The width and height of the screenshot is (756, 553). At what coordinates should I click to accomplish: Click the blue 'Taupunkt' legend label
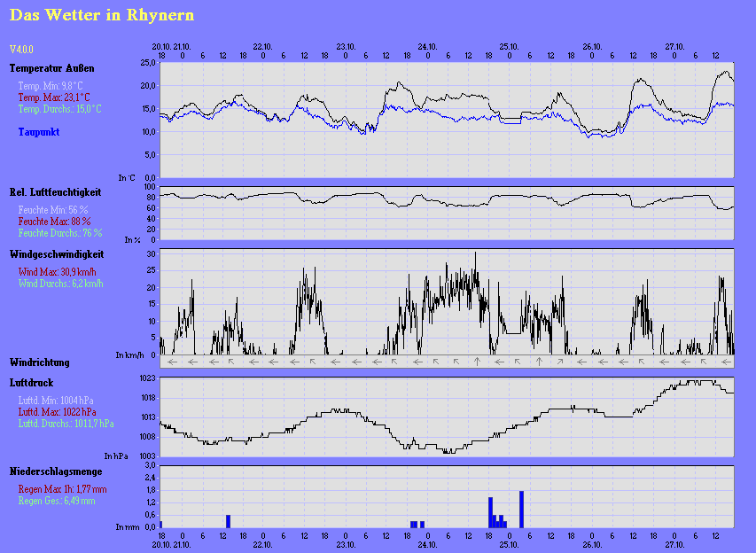point(39,132)
